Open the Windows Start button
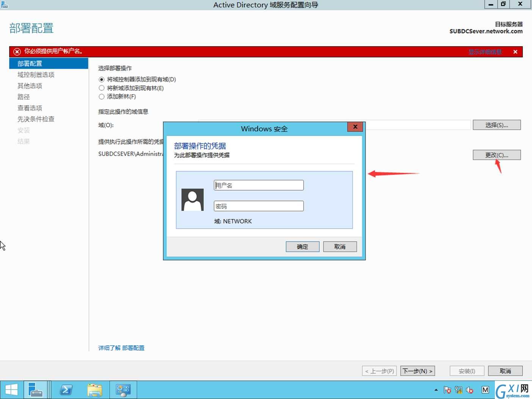Image resolution: width=532 pixels, height=399 pixels. (x=11, y=390)
